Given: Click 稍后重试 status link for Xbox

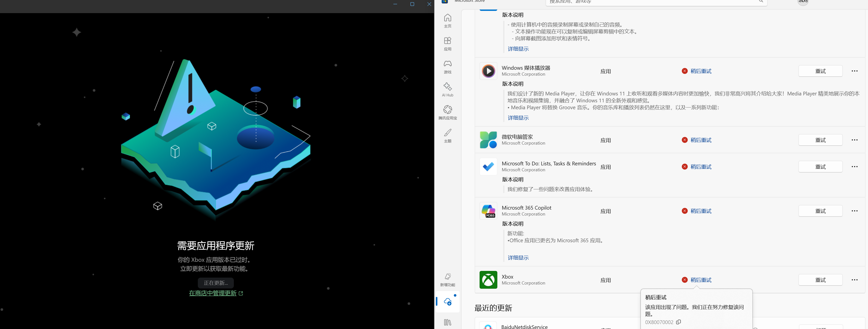Looking at the screenshot, I should [x=701, y=280].
